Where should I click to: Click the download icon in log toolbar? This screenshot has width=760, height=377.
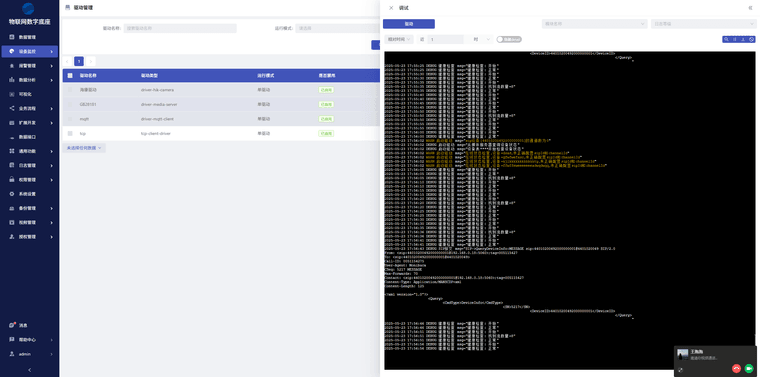743,39
